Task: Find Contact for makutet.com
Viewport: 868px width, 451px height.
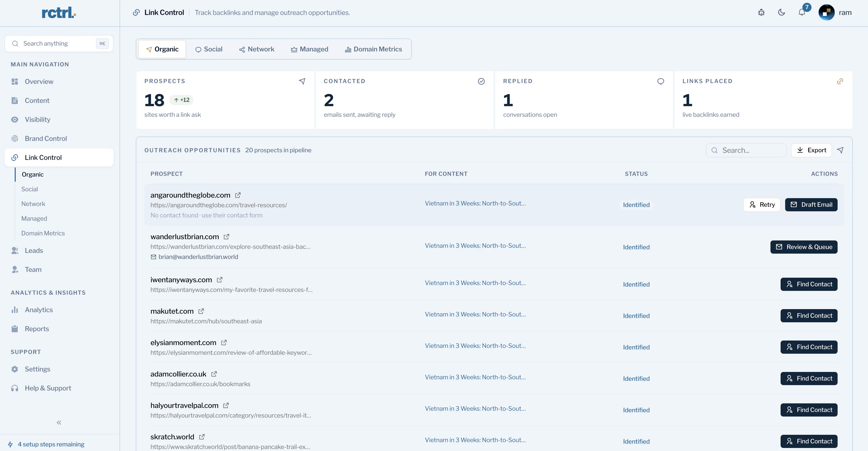Action: click(809, 315)
